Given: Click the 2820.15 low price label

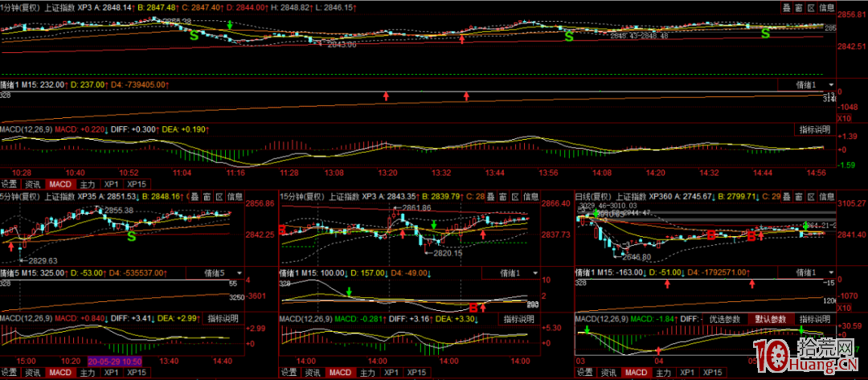Looking at the screenshot, I should [446, 253].
